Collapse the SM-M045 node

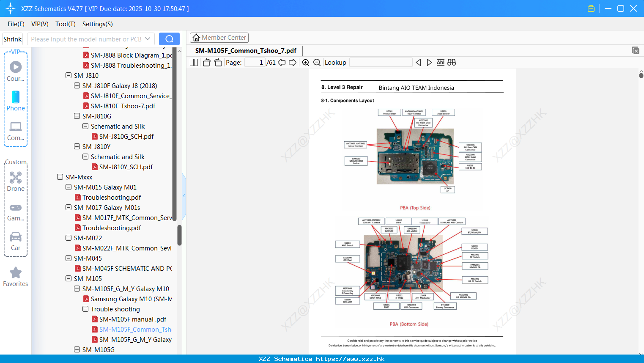pyautogui.click(x=69, y=258)
